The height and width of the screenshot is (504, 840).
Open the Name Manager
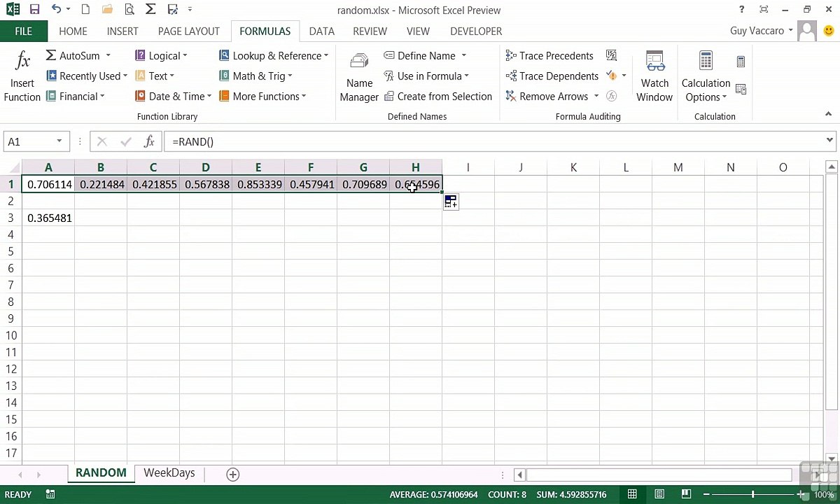coord(359,77)
